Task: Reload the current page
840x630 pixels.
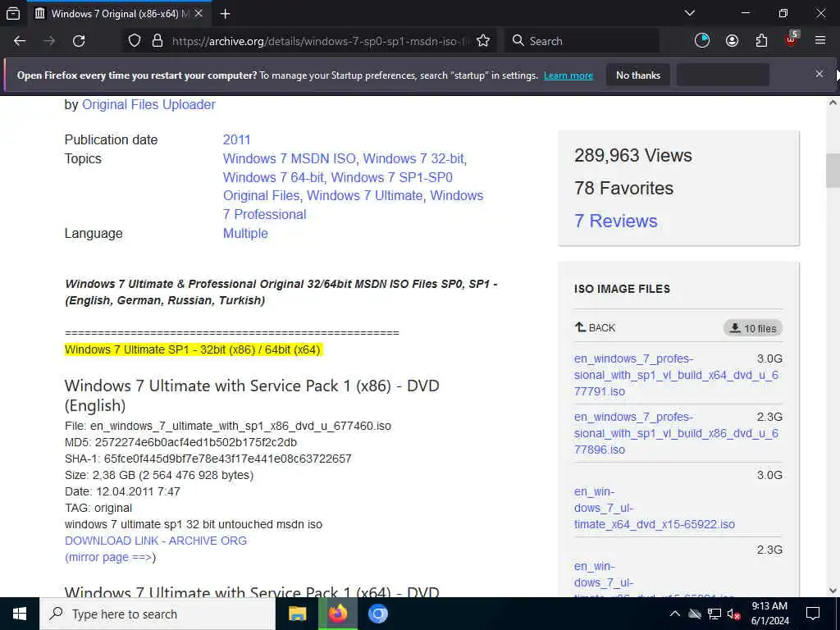Action: [79, 41]
